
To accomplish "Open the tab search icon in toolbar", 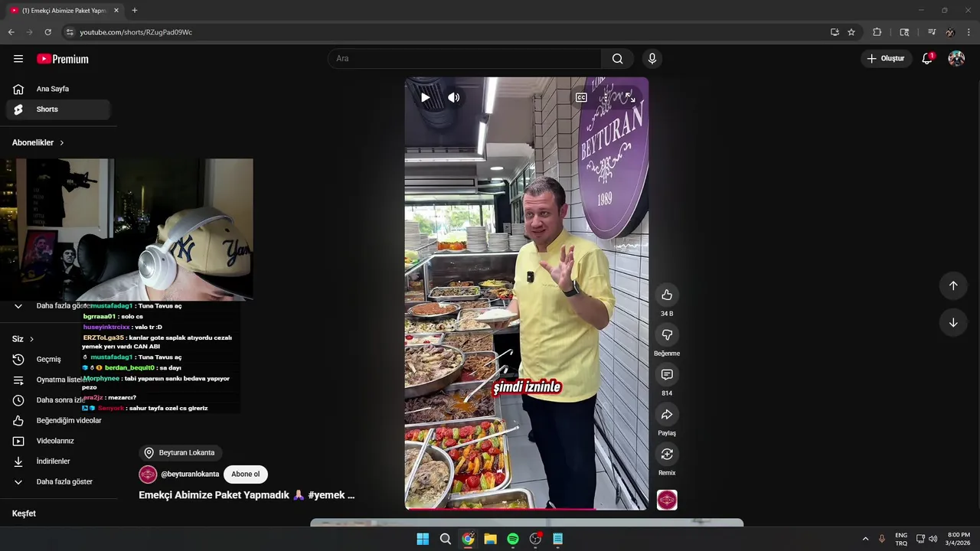I will tap(904, 32).
